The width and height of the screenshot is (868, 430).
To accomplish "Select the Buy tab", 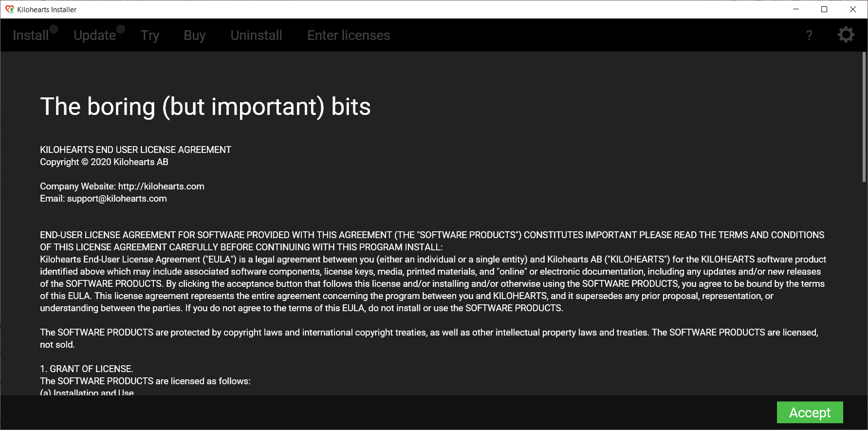I will [x=195, y=36].
